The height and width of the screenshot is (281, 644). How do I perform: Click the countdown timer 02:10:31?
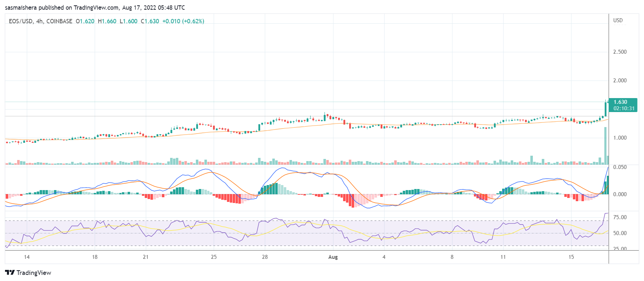(x=624, y=108)
